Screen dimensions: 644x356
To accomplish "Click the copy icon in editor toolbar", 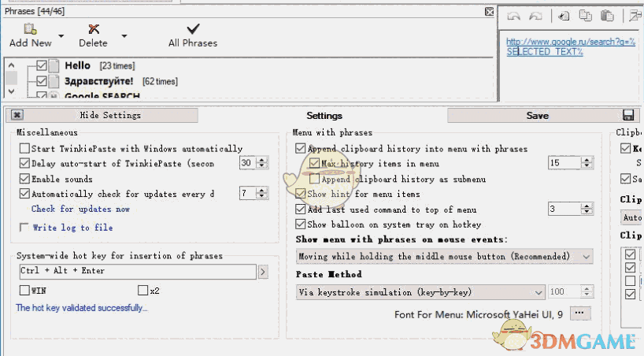I will [586, 16].
